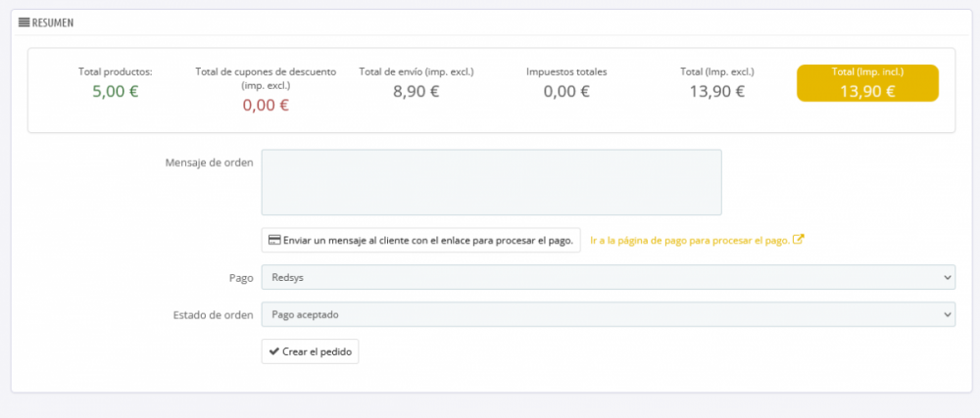Click the Total (Imp. excl.) amount 13,90 €

click(717, 91)
